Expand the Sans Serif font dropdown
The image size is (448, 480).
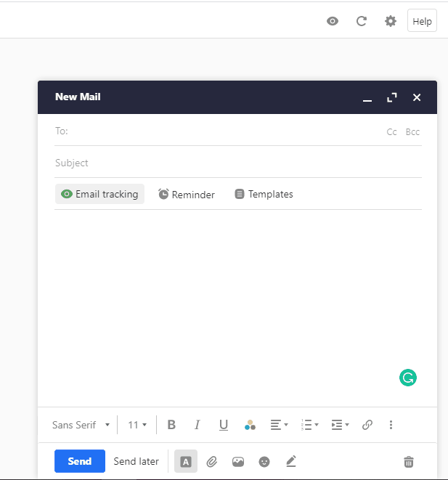(81, 425)
